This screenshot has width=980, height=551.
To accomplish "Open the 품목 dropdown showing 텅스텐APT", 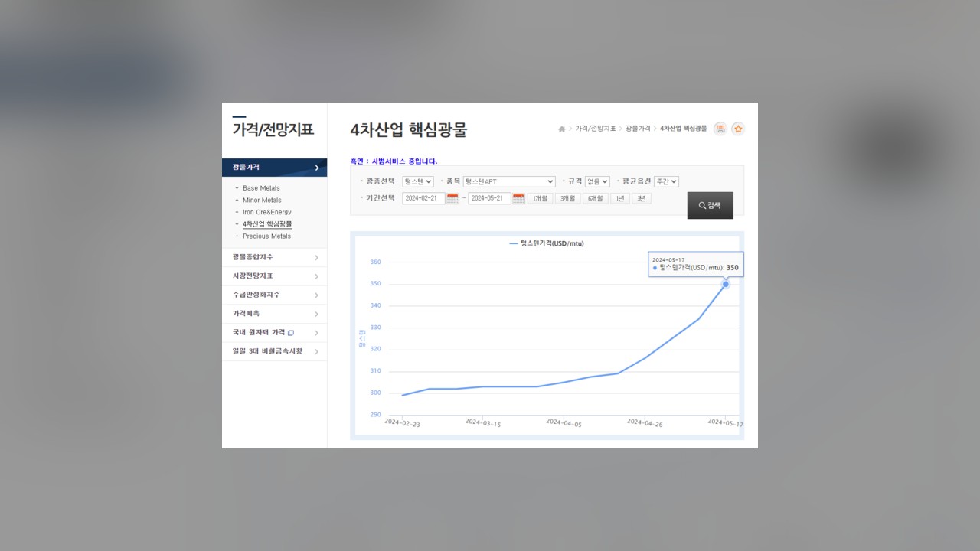I will tap(509, 181).
